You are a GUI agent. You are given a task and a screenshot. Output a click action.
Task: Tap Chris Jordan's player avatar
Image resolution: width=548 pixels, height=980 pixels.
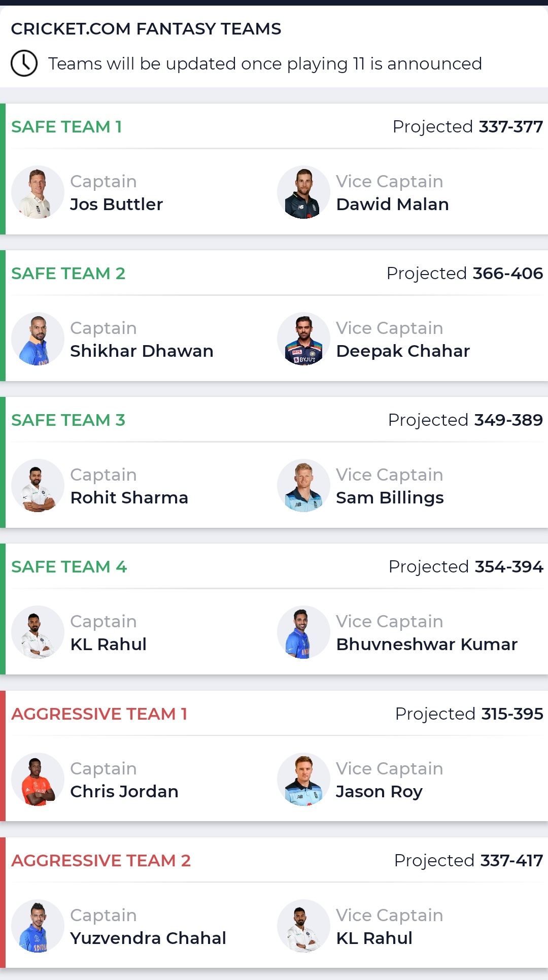(x=38, y=780)
